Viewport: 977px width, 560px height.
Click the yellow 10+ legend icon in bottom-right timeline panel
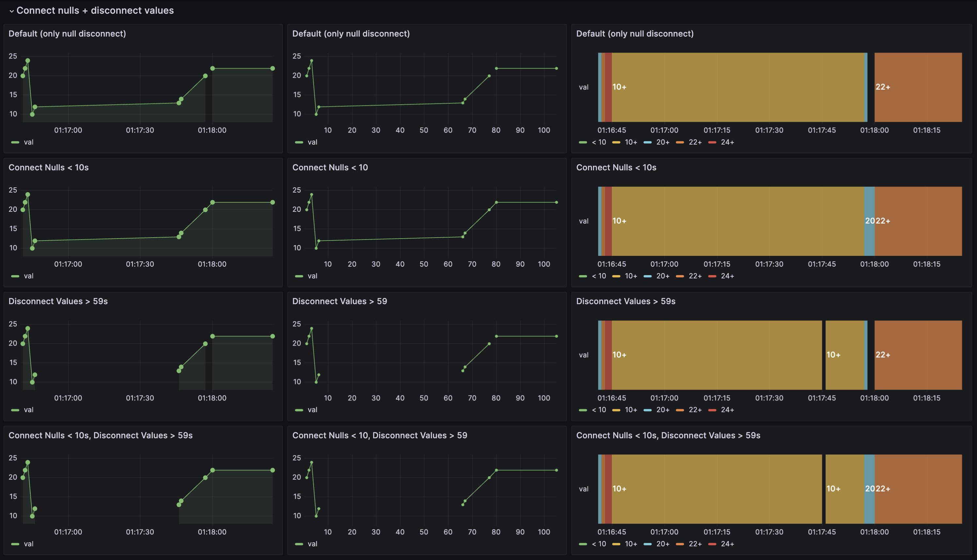[x=617, y=544]
